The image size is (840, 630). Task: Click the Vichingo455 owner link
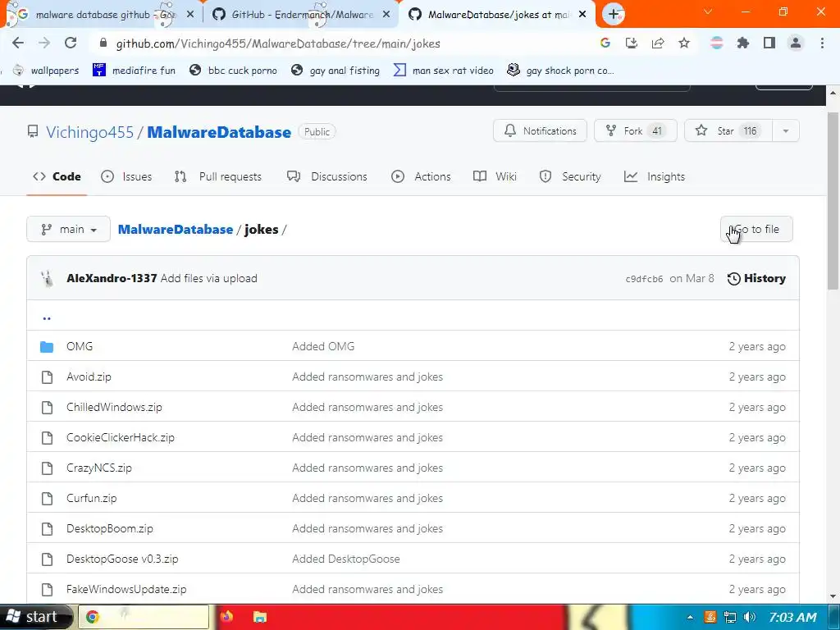pyautogui.click(x=89, y=132)
